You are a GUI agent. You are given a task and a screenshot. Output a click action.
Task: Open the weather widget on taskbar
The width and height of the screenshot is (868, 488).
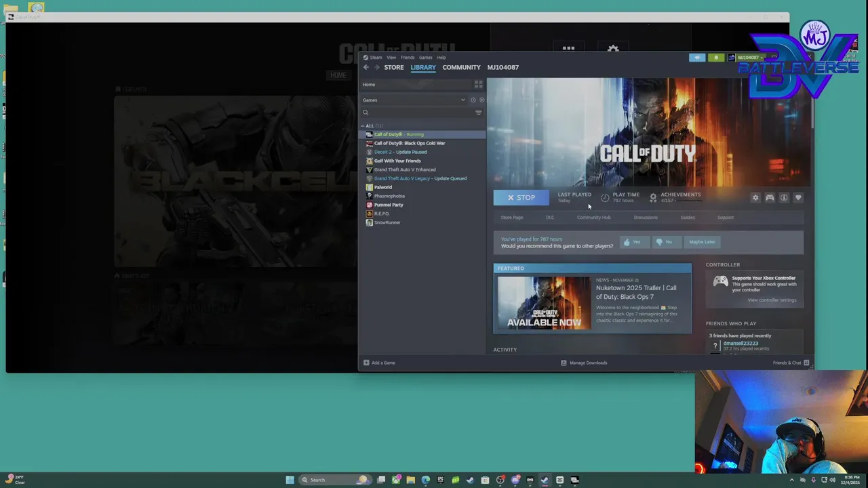click(x=16, y=480)
